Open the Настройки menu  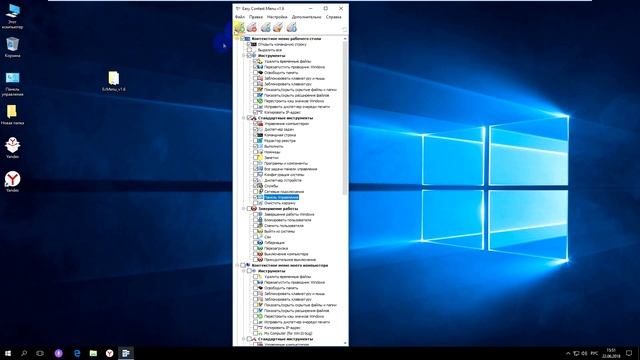[277, 17]
